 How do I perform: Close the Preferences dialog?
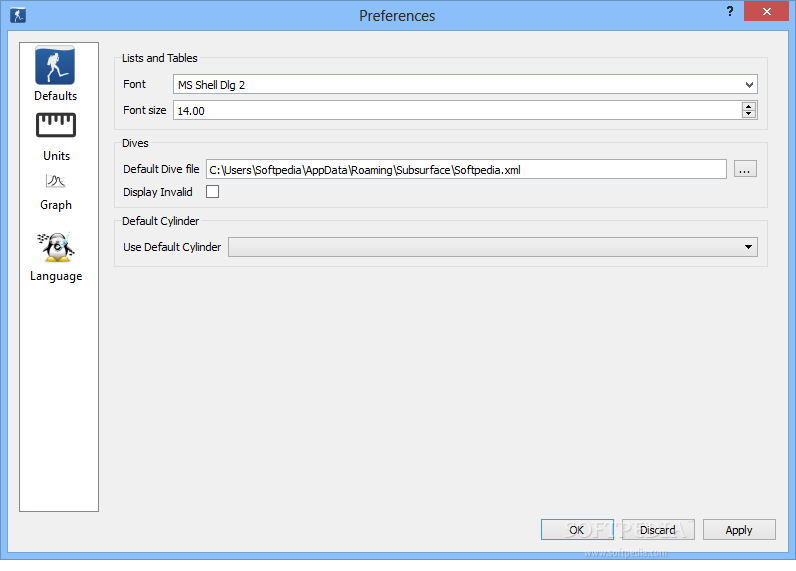(766, 11)
